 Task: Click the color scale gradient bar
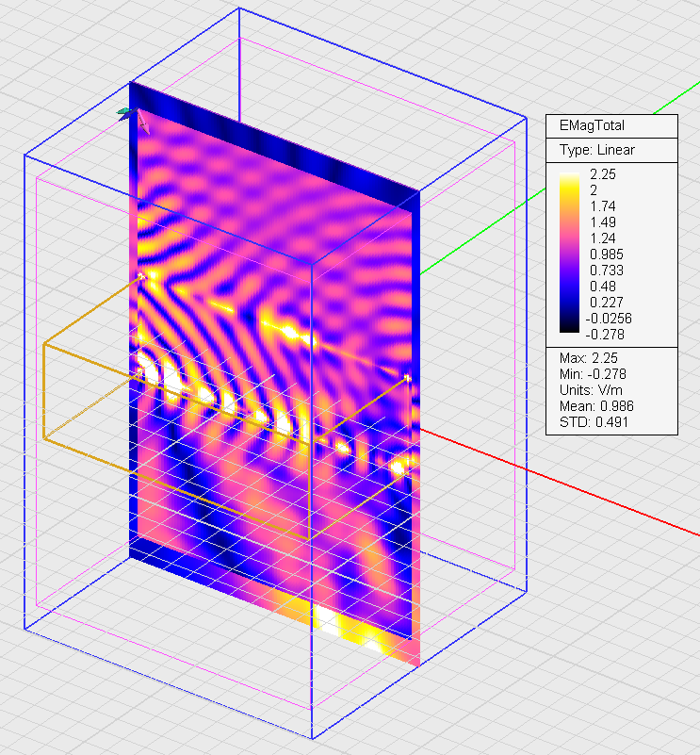coord(570,253)
